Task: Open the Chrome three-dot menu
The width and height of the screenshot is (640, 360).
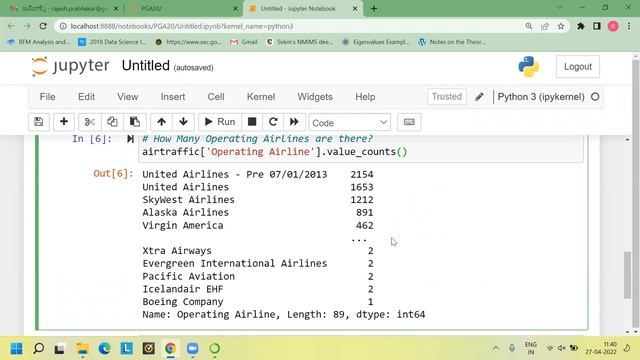Action: point(629,26)
